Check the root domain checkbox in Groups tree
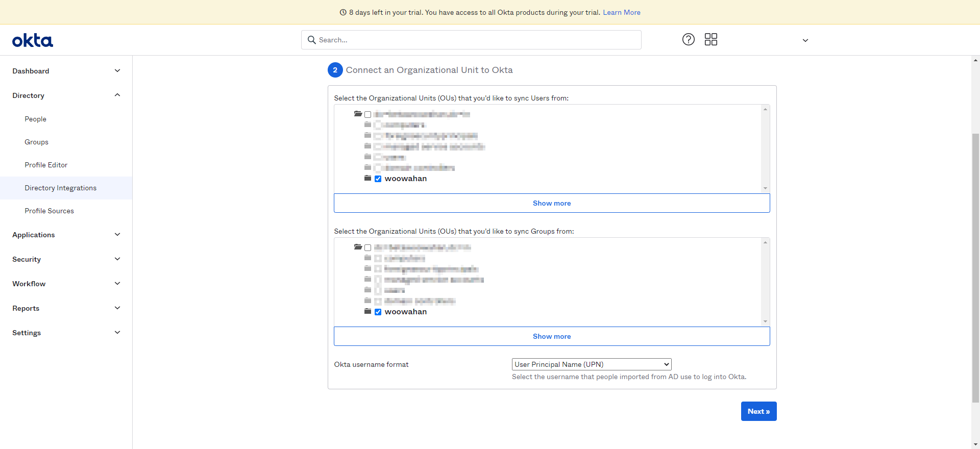This screenshot has height=449, width=980. tap(367, 247)
